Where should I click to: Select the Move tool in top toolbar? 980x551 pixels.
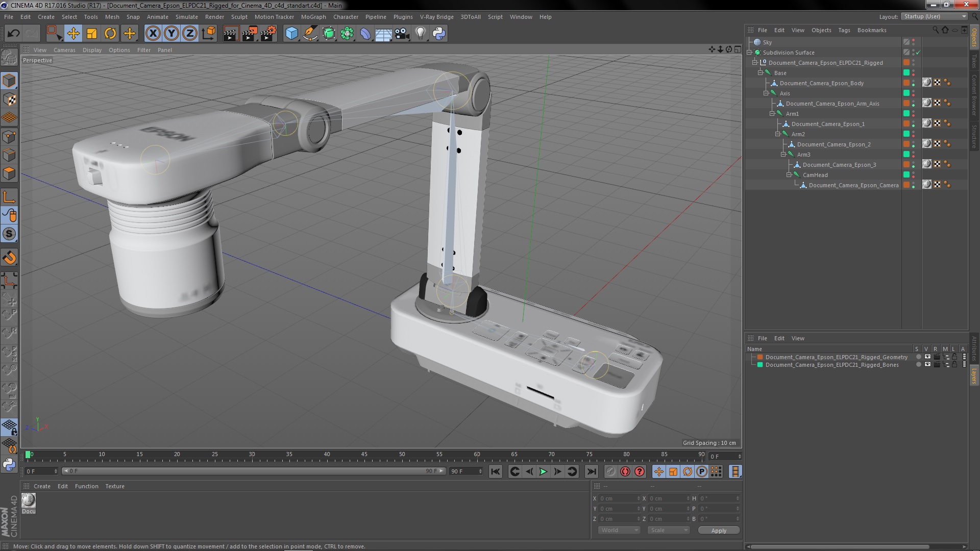click(73, 34)
